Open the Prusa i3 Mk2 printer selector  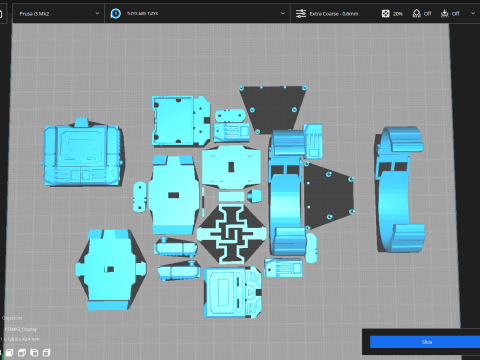pos(59,14)
